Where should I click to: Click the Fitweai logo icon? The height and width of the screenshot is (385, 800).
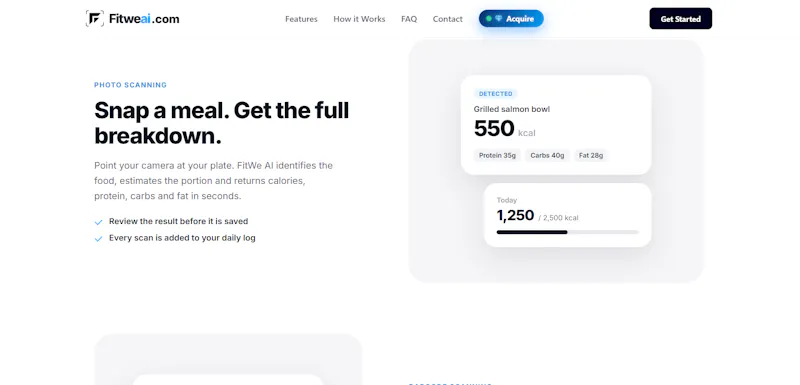(95, 19)
